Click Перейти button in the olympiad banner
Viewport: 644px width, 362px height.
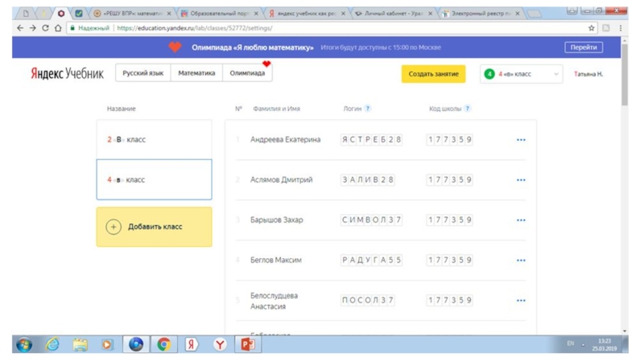pyautogui.click(x=584, y=47)
